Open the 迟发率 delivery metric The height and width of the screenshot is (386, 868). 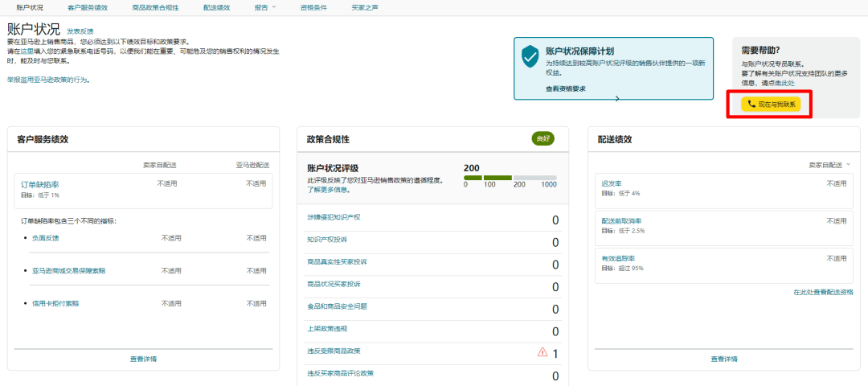click(611, 183)
